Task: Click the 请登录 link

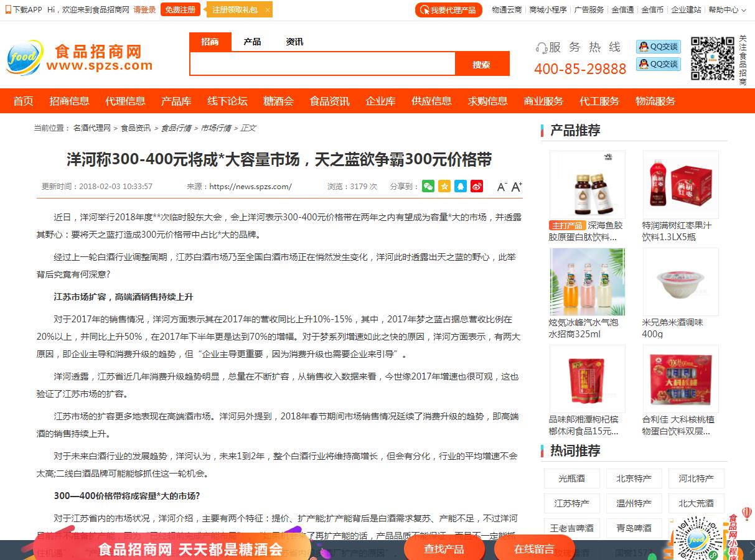Action: (144, 9)
